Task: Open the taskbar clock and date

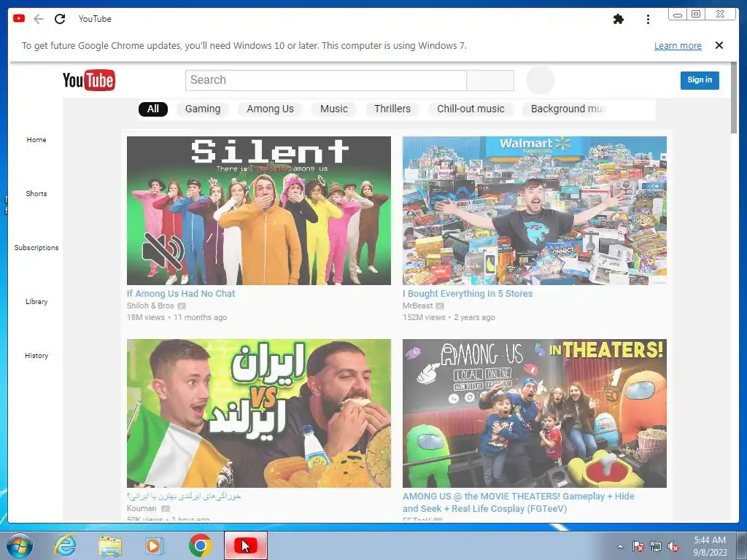Action: coord(710,546)
